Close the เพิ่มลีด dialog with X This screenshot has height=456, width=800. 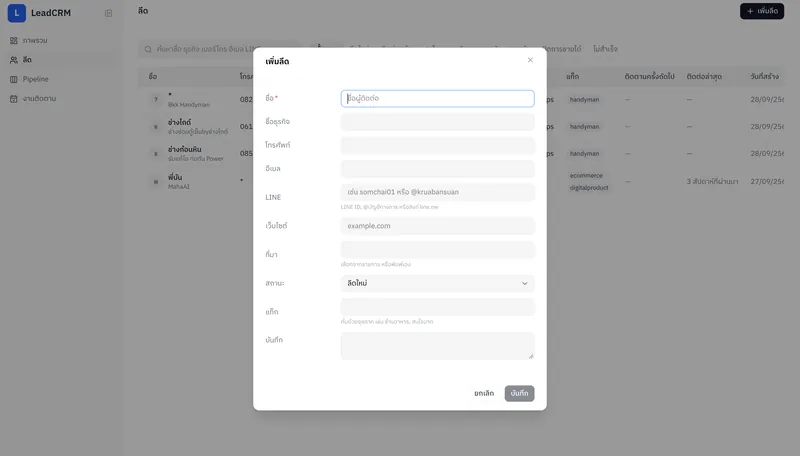pos(530,60)
